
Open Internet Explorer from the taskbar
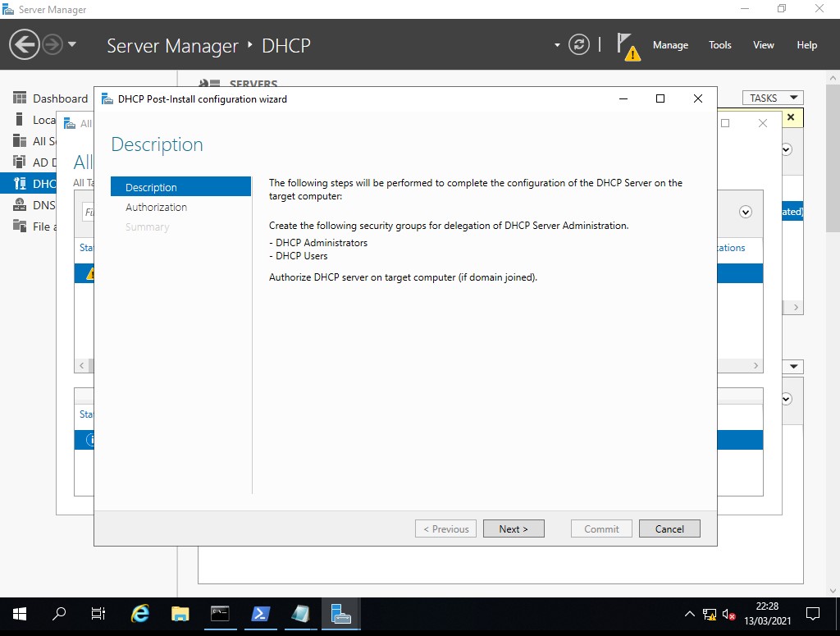coord(141,614)
